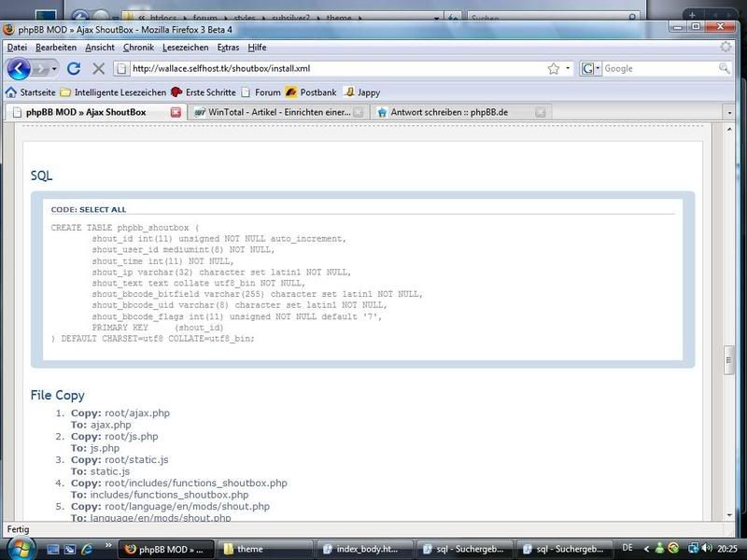Open the search engine selector dropdown
This screenshot has height=560, width=747.
pyautogui.click(x=598, y=68)
